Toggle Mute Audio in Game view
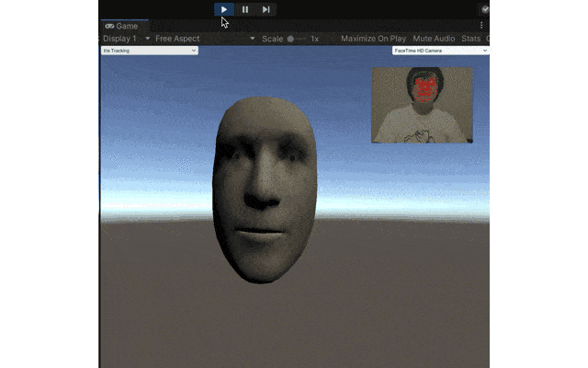Viewport: 588px width, 368px height. pyautogui.click(x=434, y=39)
